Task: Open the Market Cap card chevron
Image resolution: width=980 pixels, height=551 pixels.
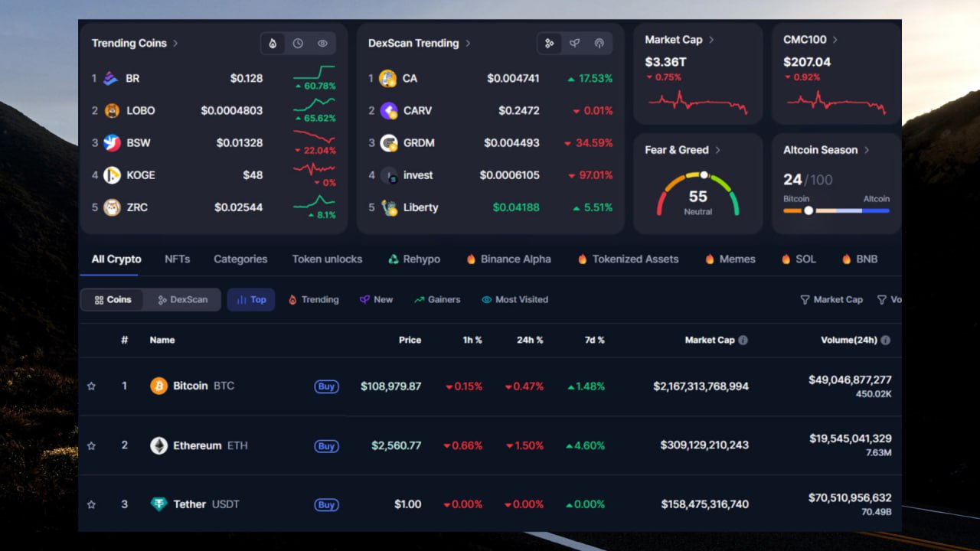Action: point(711,40)
